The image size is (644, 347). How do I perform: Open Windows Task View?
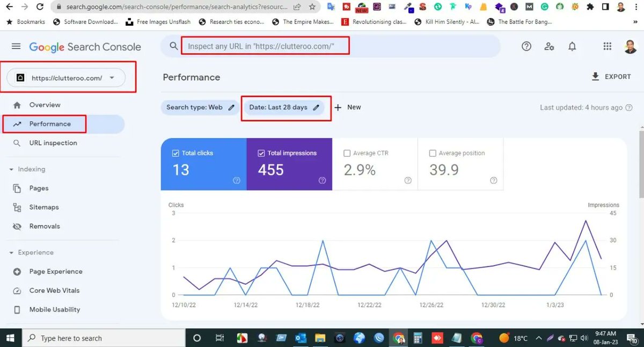(x=219, y=338)
